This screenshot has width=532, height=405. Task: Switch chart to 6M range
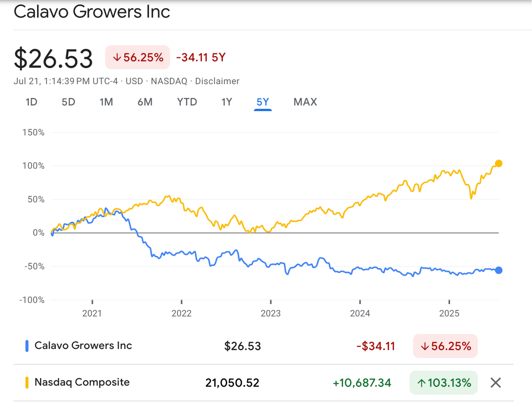pos(145,102)
